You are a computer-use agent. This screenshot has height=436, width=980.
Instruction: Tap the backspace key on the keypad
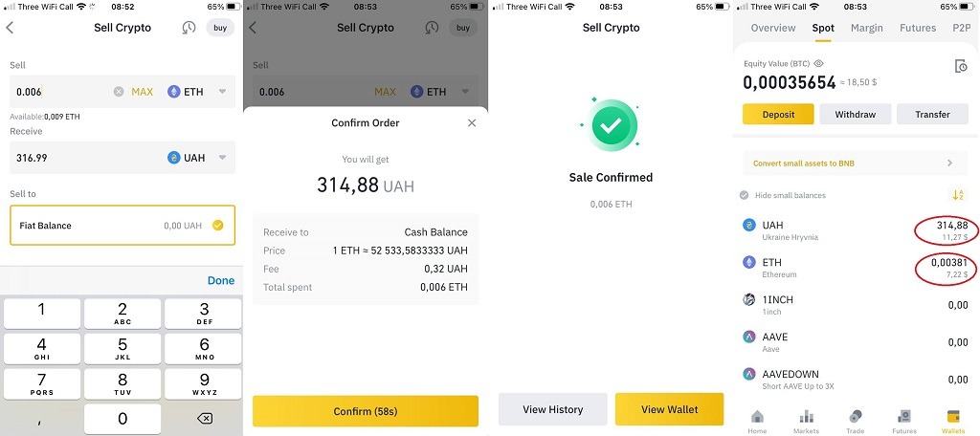click(205, 418)
